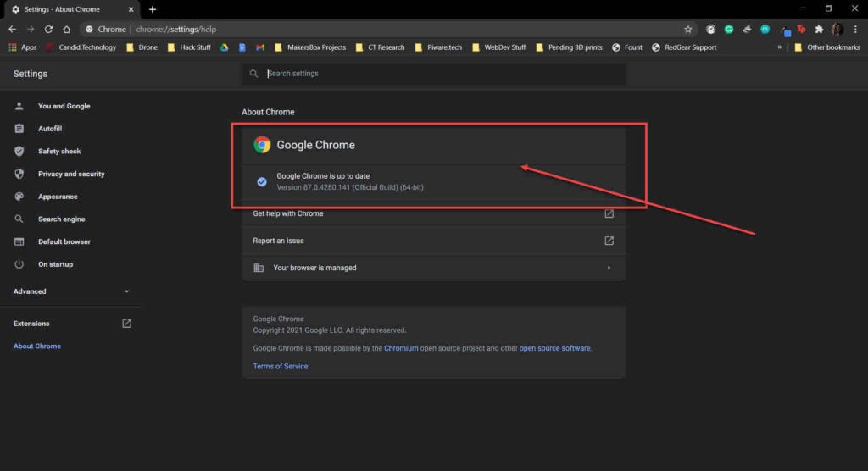Open Privacy and security settings

[70, 174]
